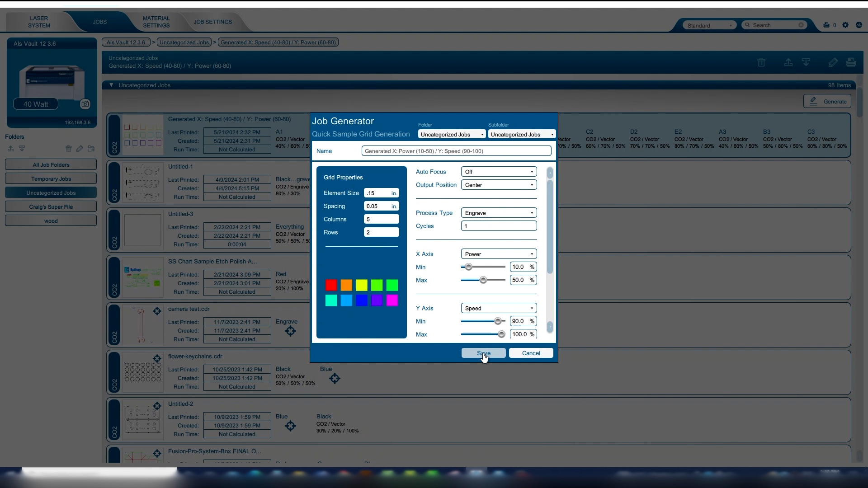Click the Blue crosshair icon in flower-keychains.cdr row

click(335, 379)
